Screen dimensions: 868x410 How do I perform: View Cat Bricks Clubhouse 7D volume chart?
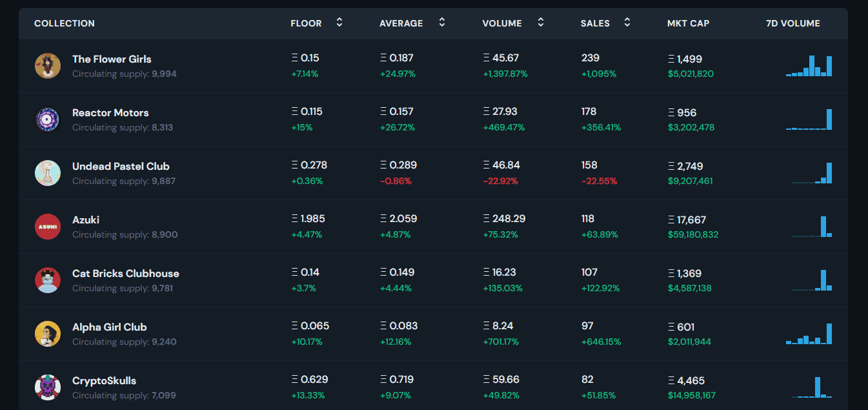(812, 280)
